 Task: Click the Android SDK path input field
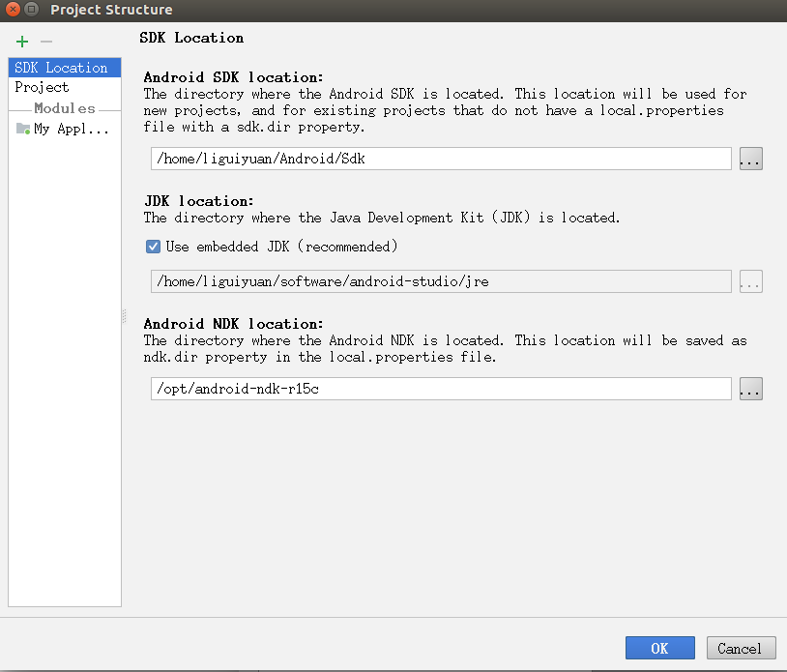click(x=440, y=160)
